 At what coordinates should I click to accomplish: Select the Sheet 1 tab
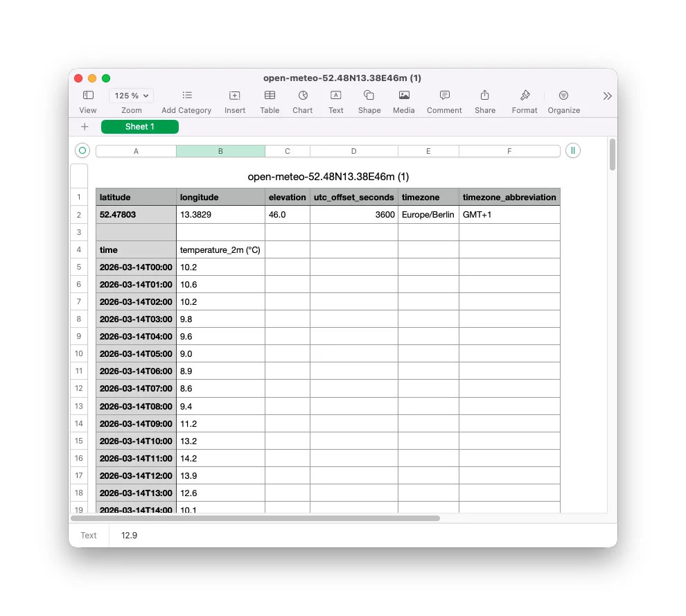[139, 127]
